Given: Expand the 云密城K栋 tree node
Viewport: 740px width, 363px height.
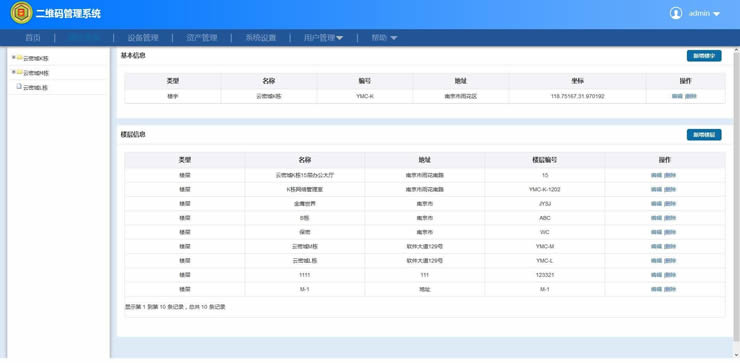Looking at the screenshot, I should 14,58.
